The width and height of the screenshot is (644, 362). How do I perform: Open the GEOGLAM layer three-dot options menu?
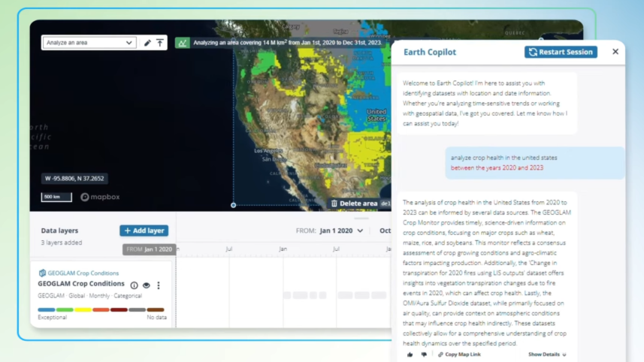[158, 285]
